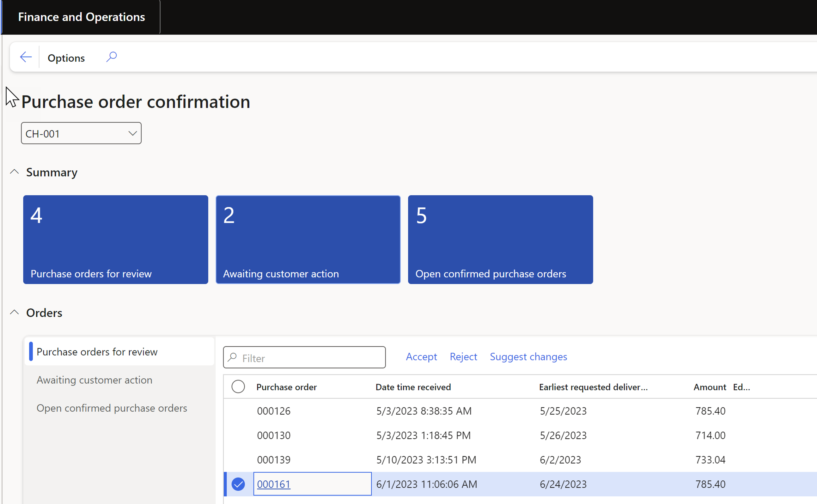Select the Purchase orders for review tab
This screenshot has width=817, height=504.
pos(119,352)
